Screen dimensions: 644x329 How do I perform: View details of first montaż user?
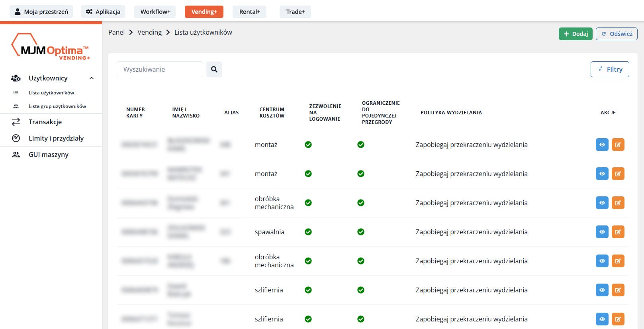pyautogui.click(x=602, y=145)
